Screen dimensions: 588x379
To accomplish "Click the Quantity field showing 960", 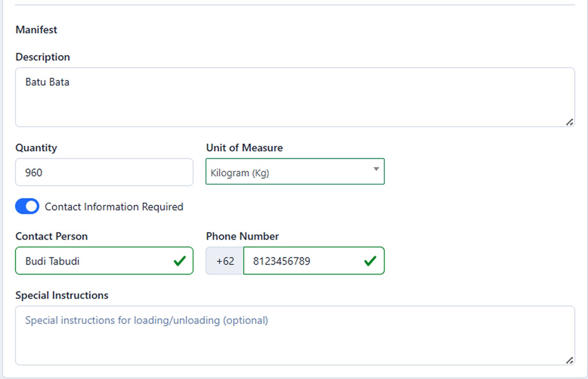I will 104,172.
